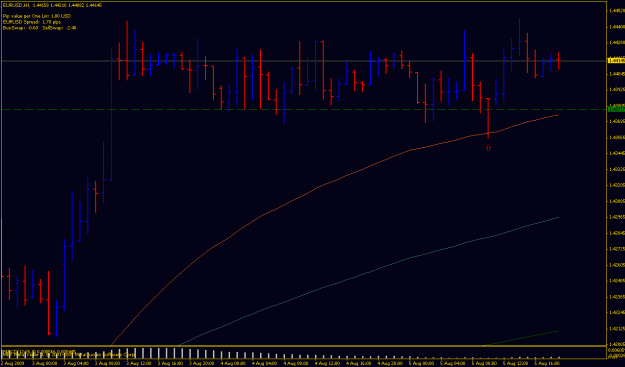Select the yellow current price label on price axis
This screenshot has width=625, height=367.
(x=615, y=61)
